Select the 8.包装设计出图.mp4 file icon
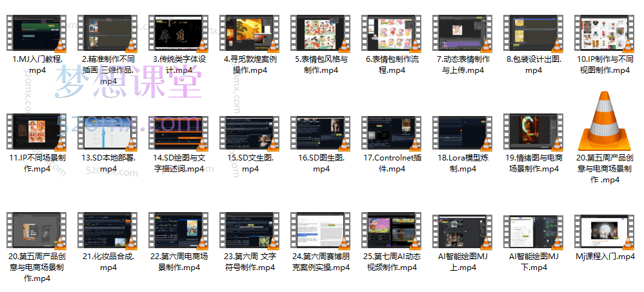The image size is (644, 292). 534,32
